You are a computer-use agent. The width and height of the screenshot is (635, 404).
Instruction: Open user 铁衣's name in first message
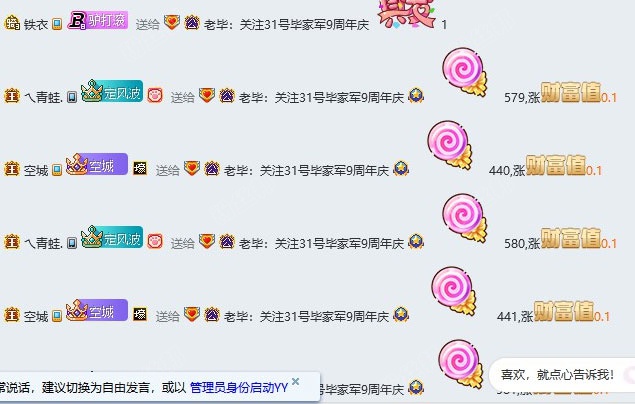coord(36,25)
